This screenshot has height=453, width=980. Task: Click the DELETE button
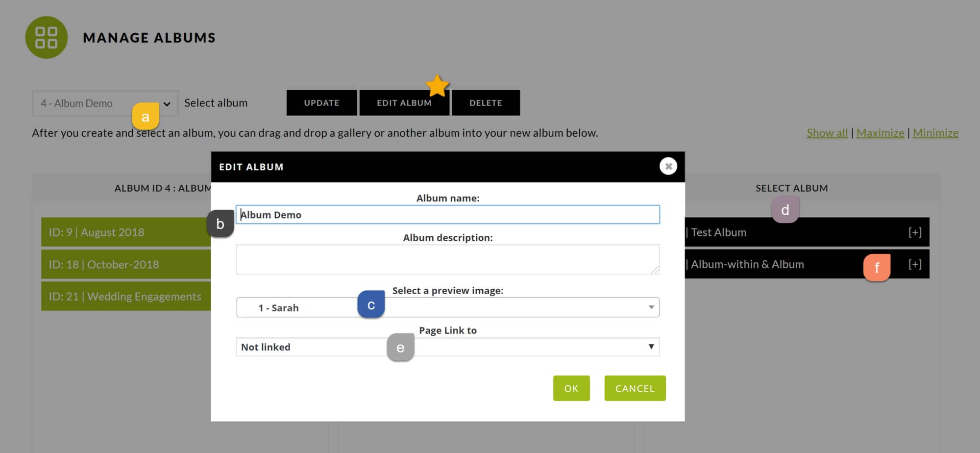tap(486, 103)
